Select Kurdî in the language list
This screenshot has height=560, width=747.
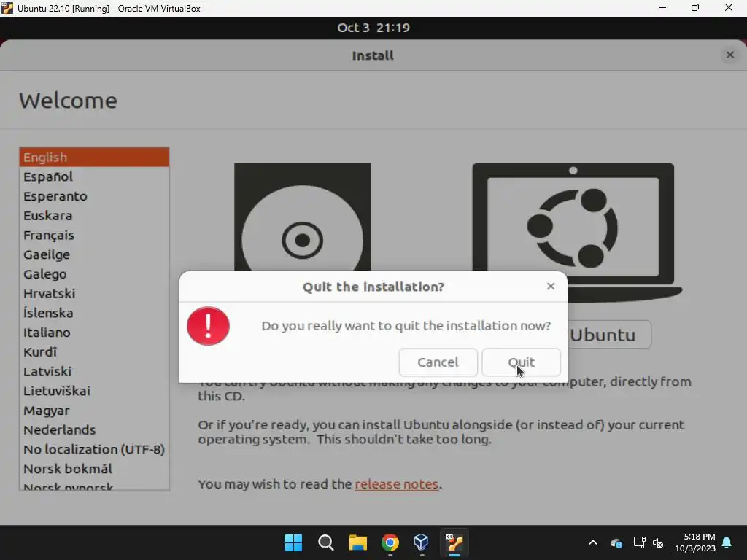point(94,352)
